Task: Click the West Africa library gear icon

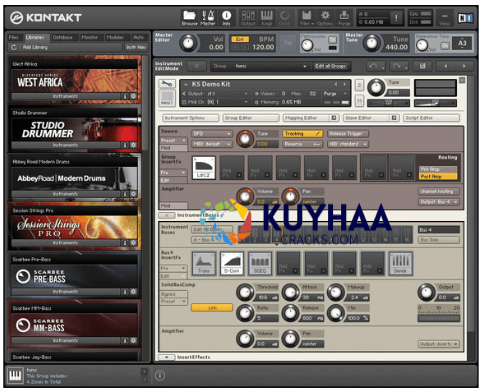Action: pos(133,96)
